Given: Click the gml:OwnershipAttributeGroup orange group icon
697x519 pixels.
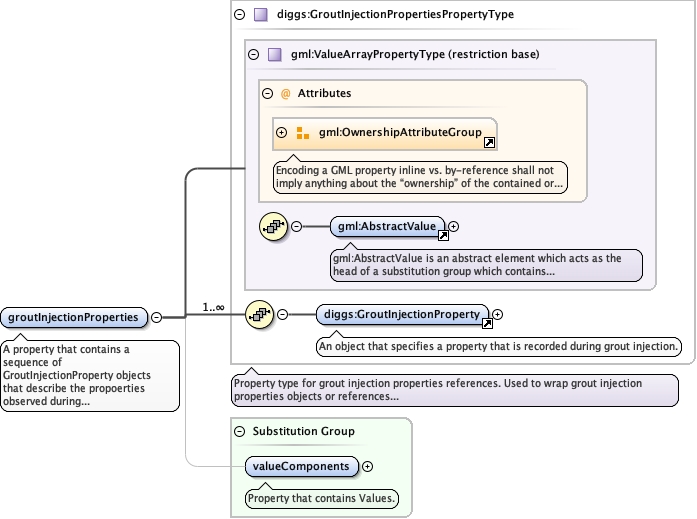Looking at the screenshot, I should pyautogui.click(x=303, y=132).
